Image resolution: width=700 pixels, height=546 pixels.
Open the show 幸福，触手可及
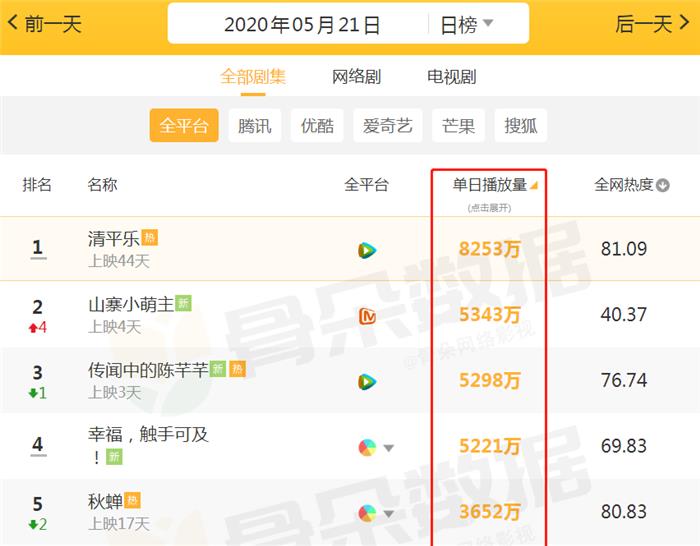148,434
